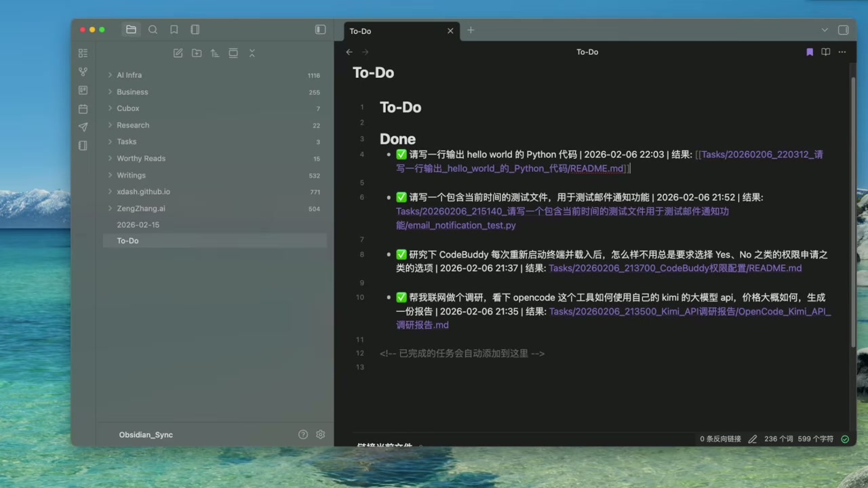Create a new folder in the file explorer

(x=197, y=53)
